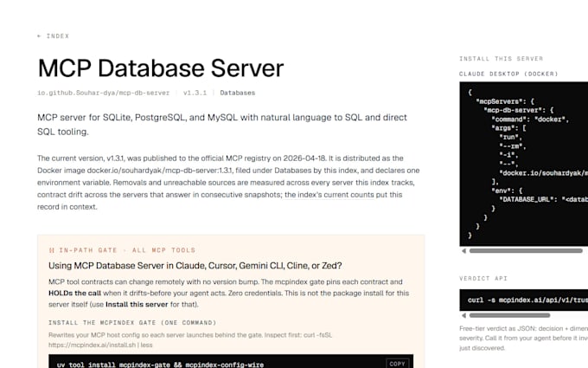This screenshot has height=368, width=588.
Task: Click the 'Using MCP Database Server in Claude' heading
Action: [195, 266]
